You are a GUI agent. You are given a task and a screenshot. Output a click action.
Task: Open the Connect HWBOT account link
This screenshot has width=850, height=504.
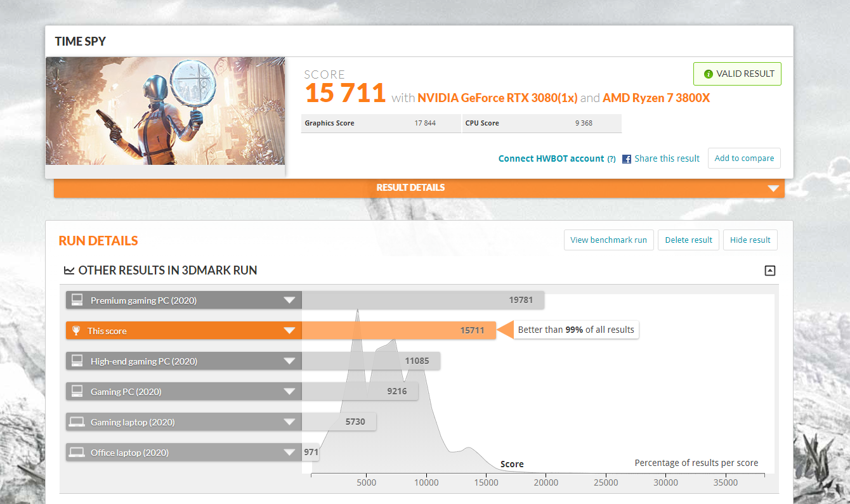pyautogui.click(x=551, y=158)
